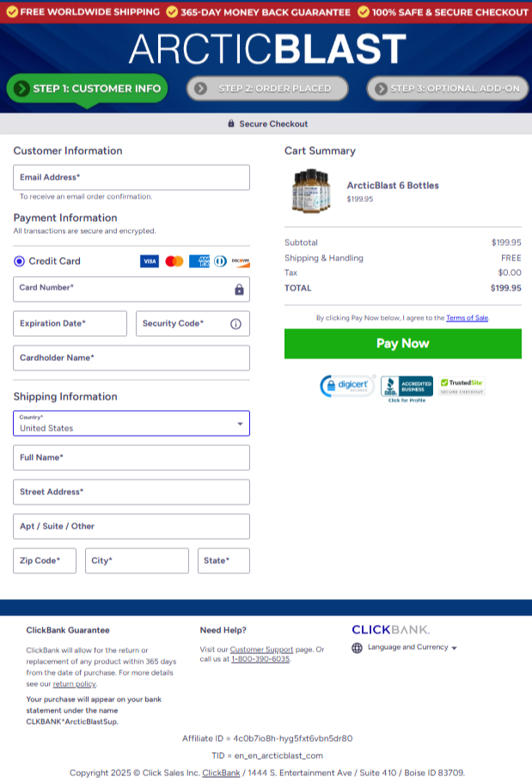
Task: Click the Visa card icon
Action: click(x=149, y=261)
